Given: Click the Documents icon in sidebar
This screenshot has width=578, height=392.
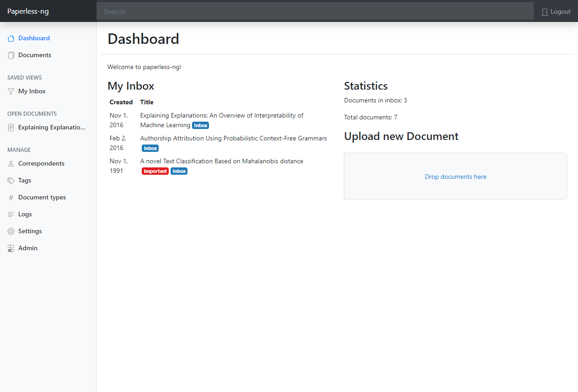Looking at the screenshot, I should tap(11, 55).
